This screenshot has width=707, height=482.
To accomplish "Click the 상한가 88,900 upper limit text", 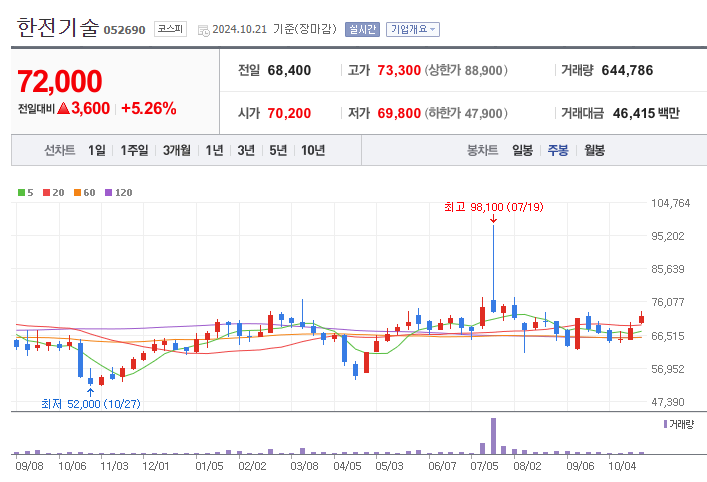I will tap(466, 70).
